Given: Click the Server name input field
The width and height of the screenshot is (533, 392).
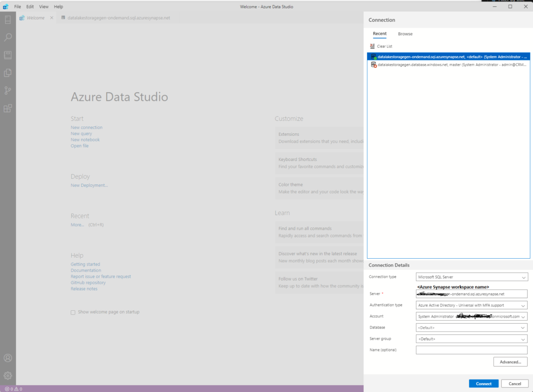Looking at the screenshot, I should (472, 294).
